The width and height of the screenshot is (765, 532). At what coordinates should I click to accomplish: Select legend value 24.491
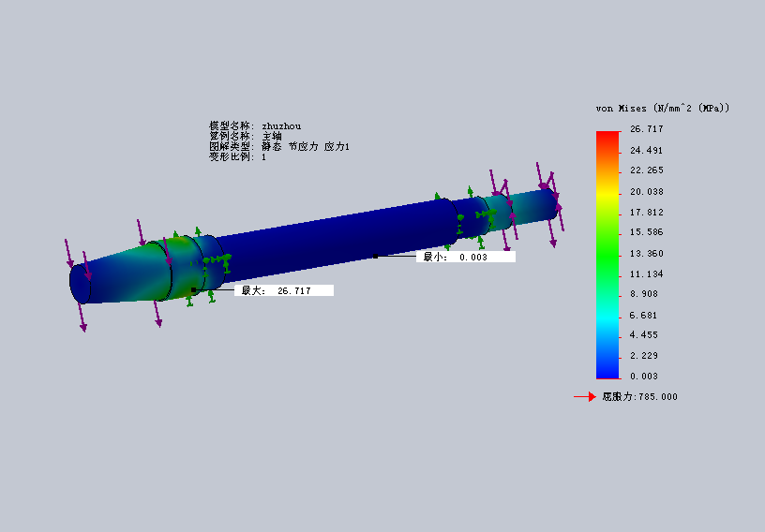coord(647,150)
